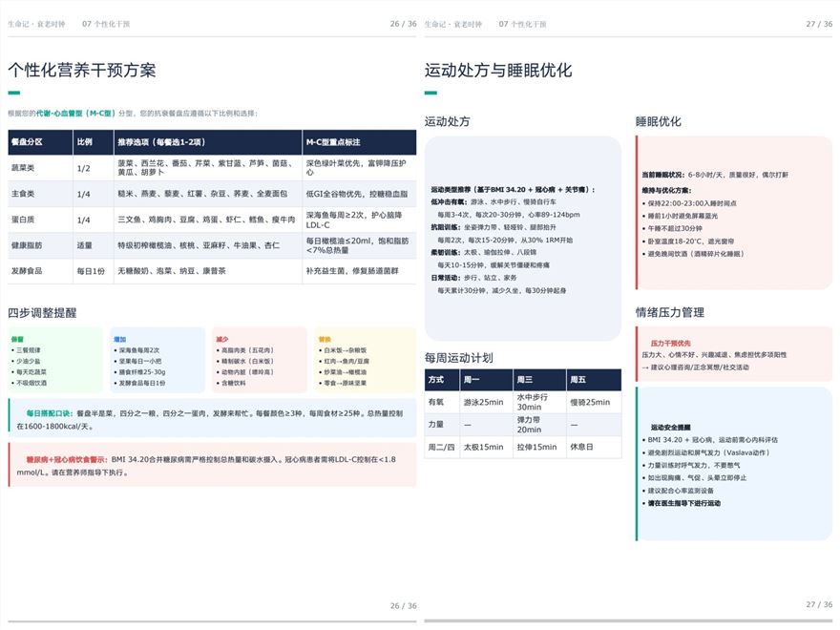840x630 pixels.
Task: Click the cell 游泳25min
Action: tap(483, 402)
